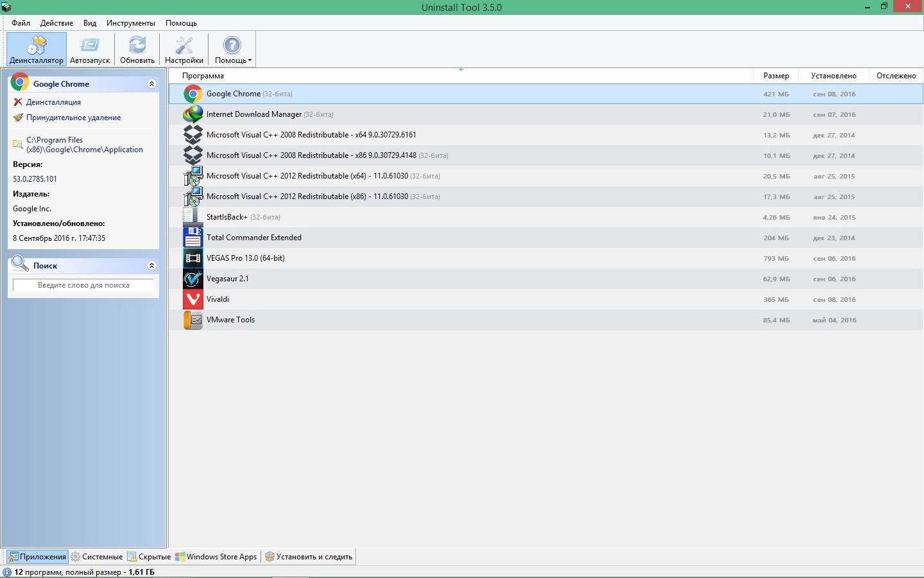Click the version number 53.0.2785.101
This screenshot has width=924, height=578.
click(x=35, y=179)
